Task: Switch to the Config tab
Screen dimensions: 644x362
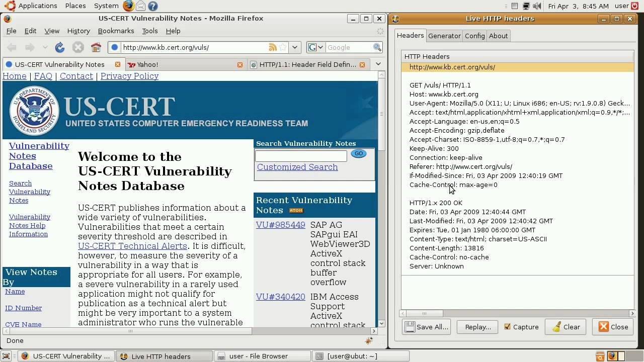Action: pos(474,36)
